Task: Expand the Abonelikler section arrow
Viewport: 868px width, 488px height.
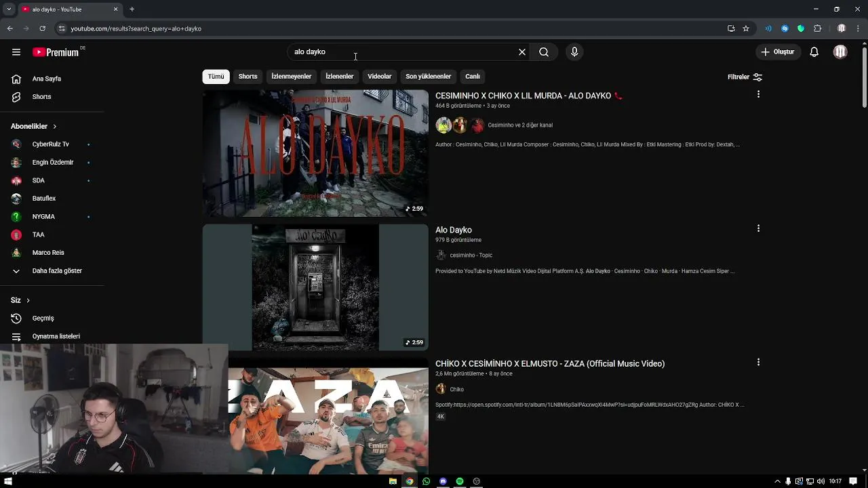Action: [55, 127]
